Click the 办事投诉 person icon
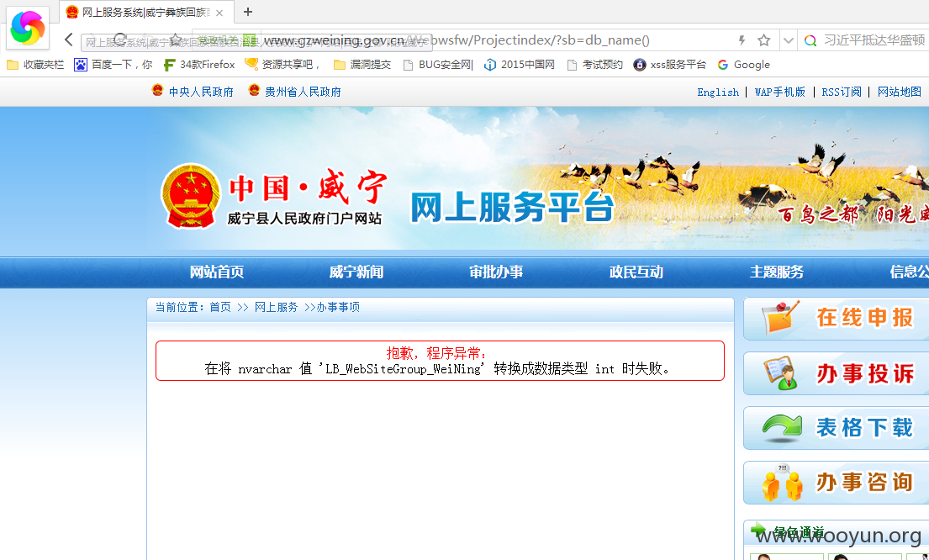 (781, 372)
